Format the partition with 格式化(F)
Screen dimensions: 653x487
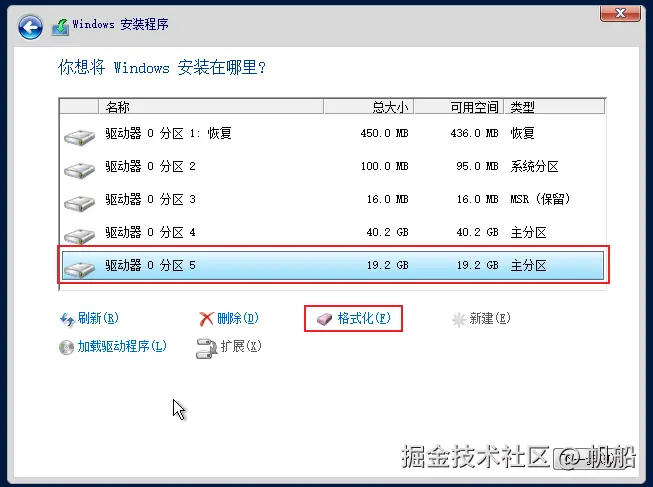point(364,318)
